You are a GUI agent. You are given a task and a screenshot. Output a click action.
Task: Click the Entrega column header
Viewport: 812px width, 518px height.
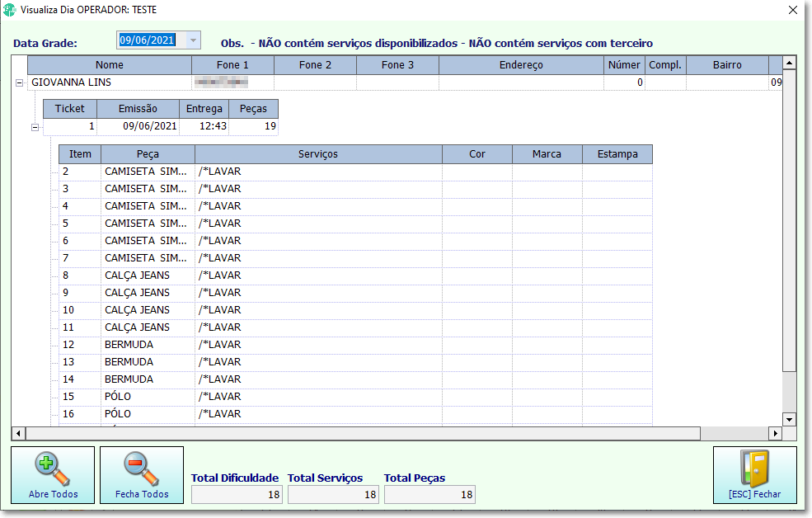click(x=204, y=109)
